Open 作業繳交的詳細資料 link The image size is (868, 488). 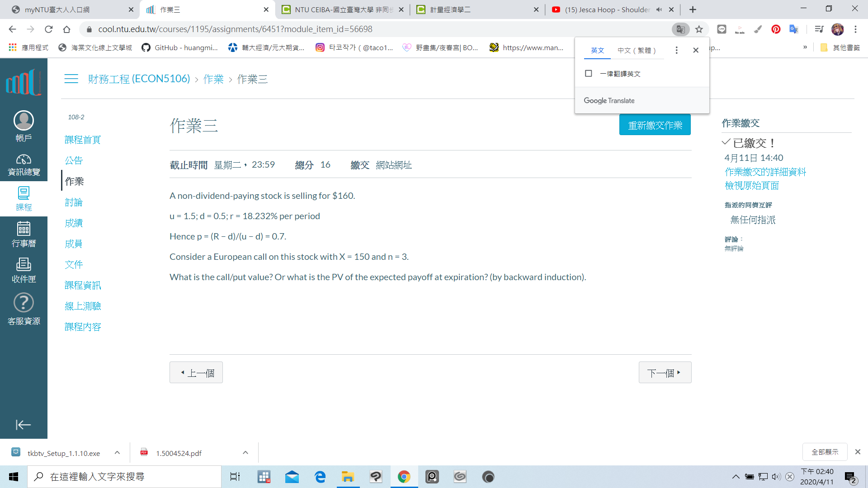click(765, 172)
